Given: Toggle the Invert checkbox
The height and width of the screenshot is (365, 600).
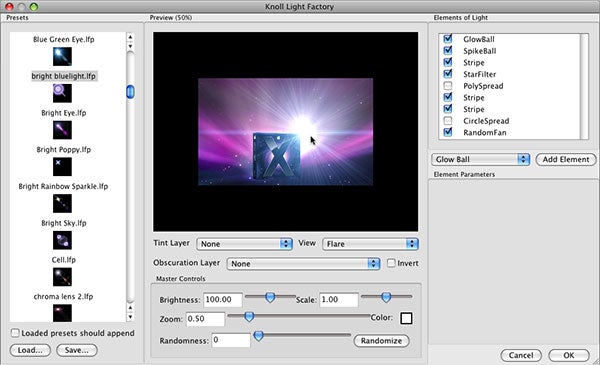Looking at the screenshot, I should [391, 263].
